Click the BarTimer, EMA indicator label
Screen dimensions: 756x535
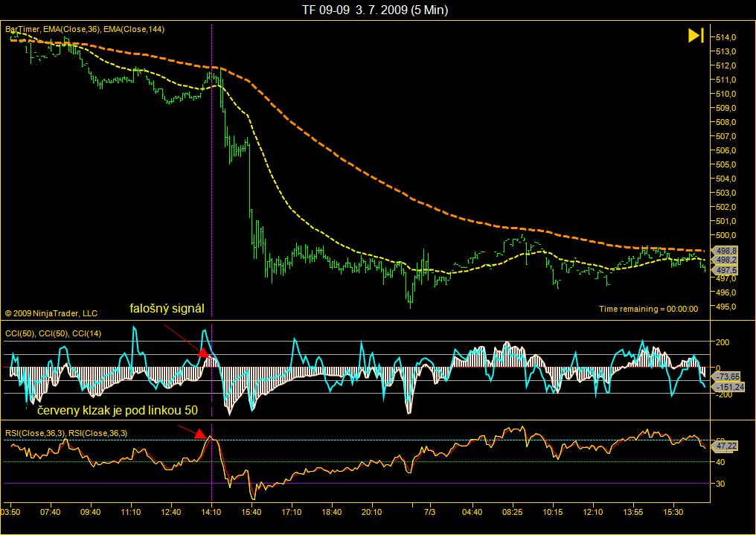(x=85, y=30)
